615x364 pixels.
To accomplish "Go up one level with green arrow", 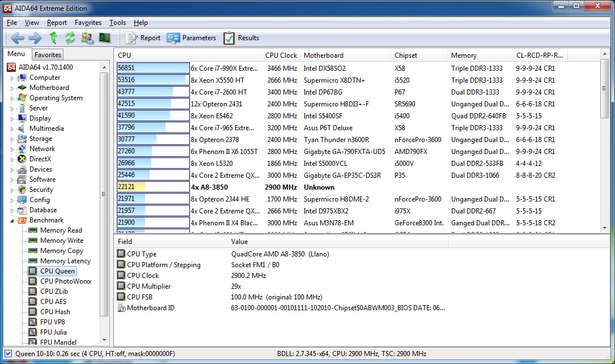I will point(53,38).
